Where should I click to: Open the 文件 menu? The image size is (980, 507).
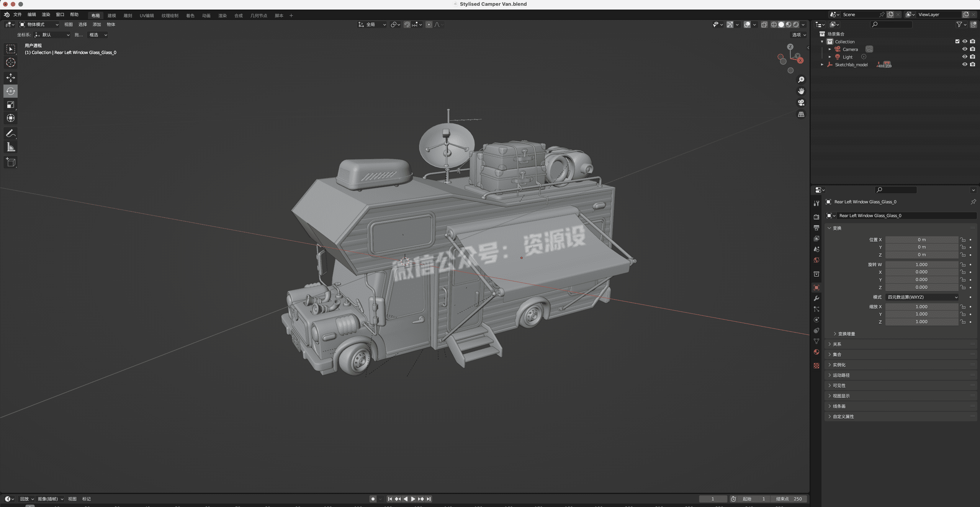(x=17, y=15)
